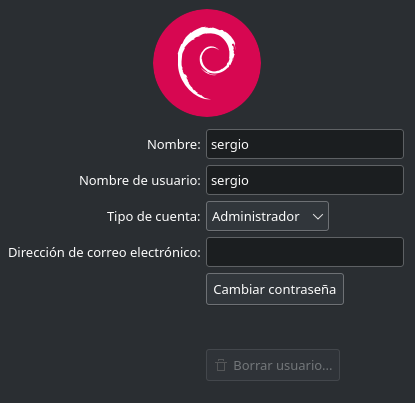
Task: Focus the Nombre text field
Action: point(305,144)
